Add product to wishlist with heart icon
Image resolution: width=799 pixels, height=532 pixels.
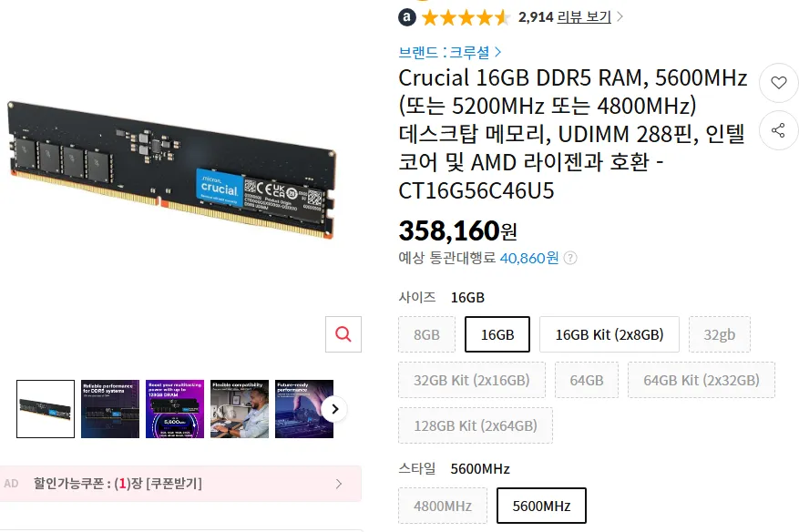pyautogui.click(x=778, y=82)
